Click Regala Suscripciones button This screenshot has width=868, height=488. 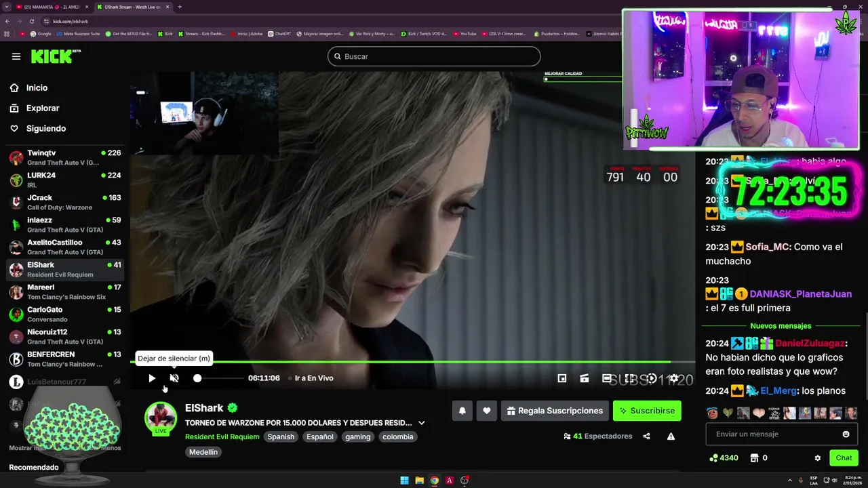[555, 411]
